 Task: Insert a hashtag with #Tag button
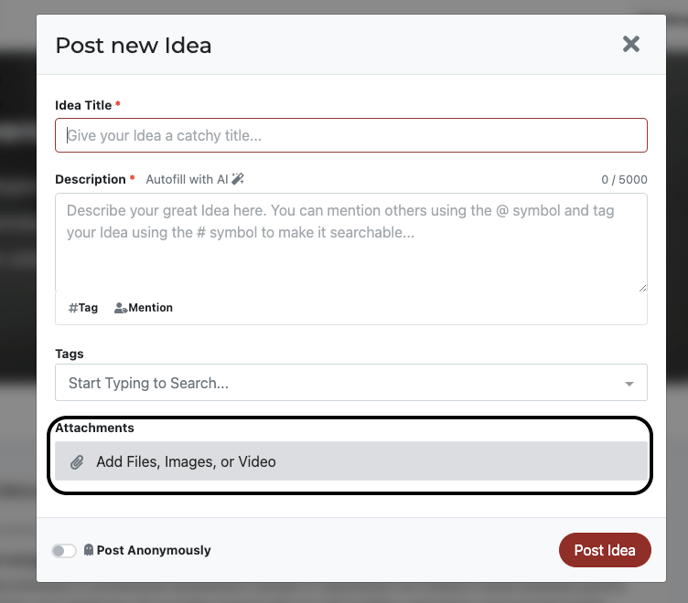point(83,308)
